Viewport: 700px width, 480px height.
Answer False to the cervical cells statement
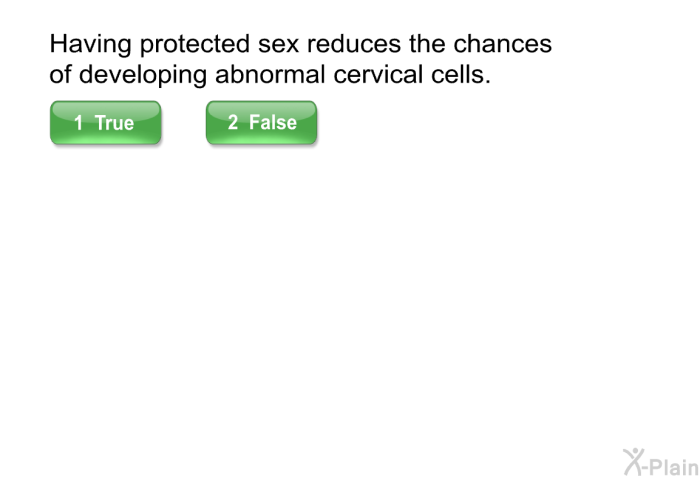(x=262, y=123)
